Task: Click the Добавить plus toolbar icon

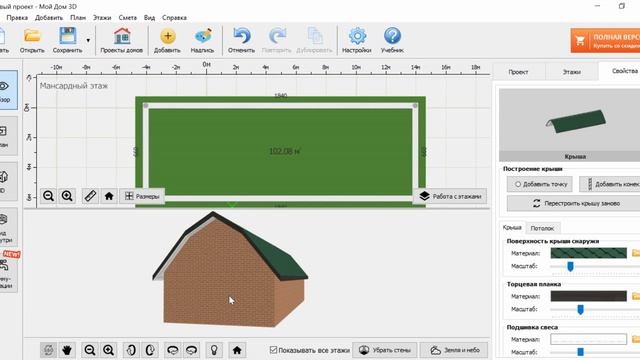Action: pyautogui.click(x=167, y=40)
